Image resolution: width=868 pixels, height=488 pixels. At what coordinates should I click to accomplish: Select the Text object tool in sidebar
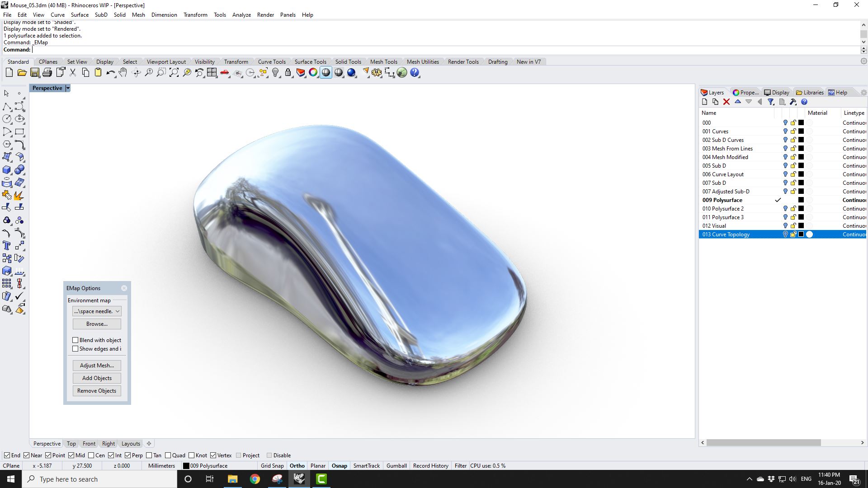[7, 245]
